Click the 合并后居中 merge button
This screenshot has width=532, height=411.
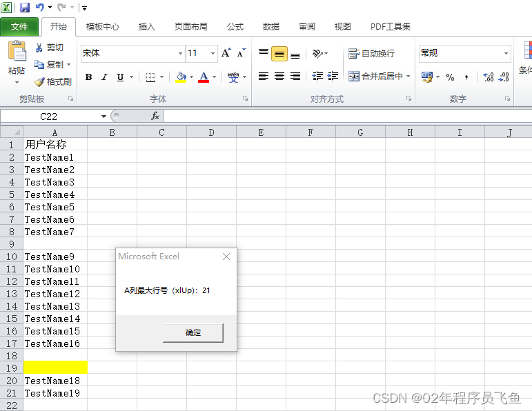[x=375, y=77]
